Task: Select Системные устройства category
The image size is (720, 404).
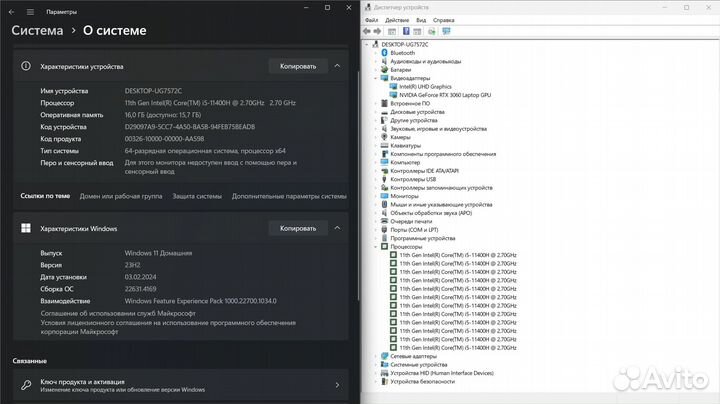Action: tap(419, 365)
